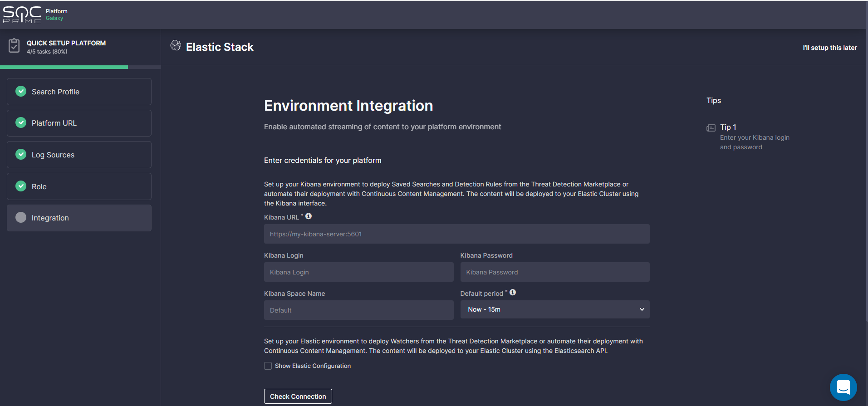Click the setup progress bar
Viewport: 868px width, 406px height.
pos(80,67)
